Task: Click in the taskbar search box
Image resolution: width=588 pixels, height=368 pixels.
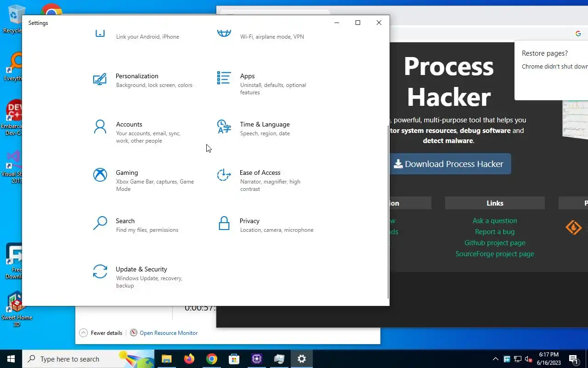Action: pyautogui.click(x=88, y=359)
